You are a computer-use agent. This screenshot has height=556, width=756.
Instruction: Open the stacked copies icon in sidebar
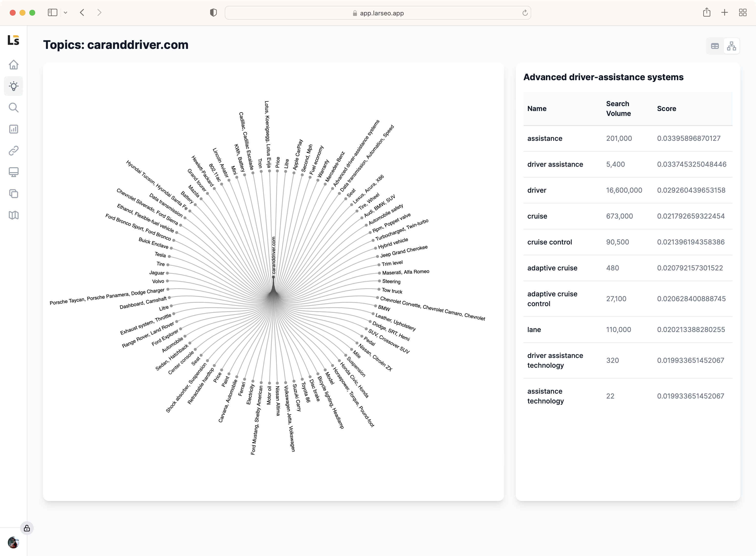pos(13,194)
